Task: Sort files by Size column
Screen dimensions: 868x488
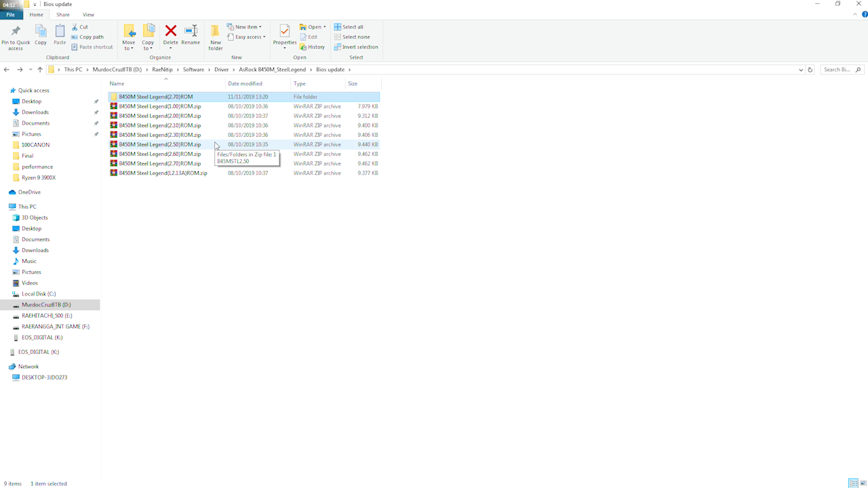Action: point(362,83)
